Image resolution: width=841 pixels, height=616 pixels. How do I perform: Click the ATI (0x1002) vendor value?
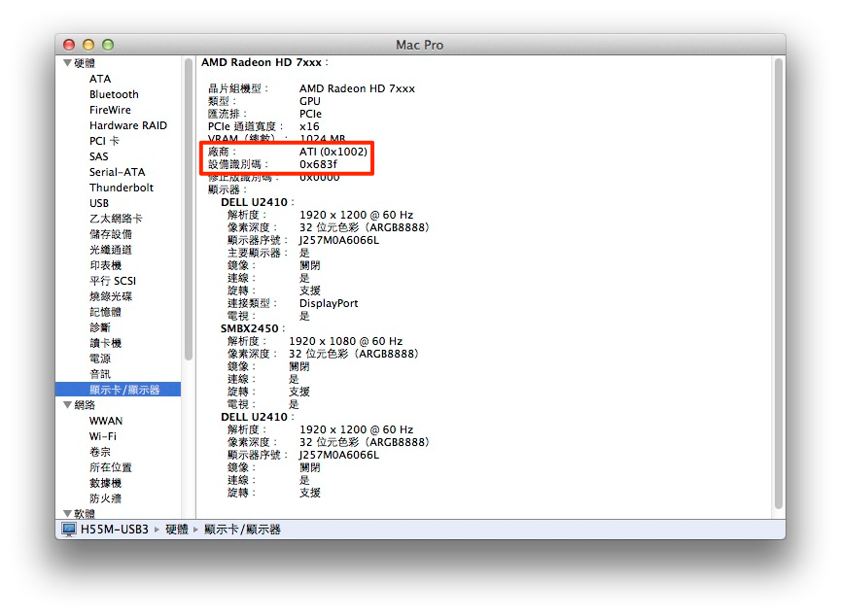coord(333,152)
